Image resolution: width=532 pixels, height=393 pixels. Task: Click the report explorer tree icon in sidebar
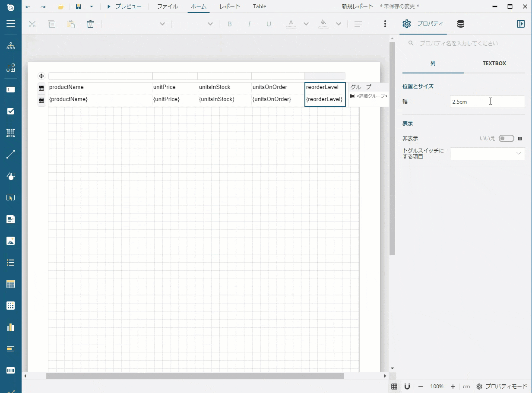pyautogui.click(x=11, y=46)
